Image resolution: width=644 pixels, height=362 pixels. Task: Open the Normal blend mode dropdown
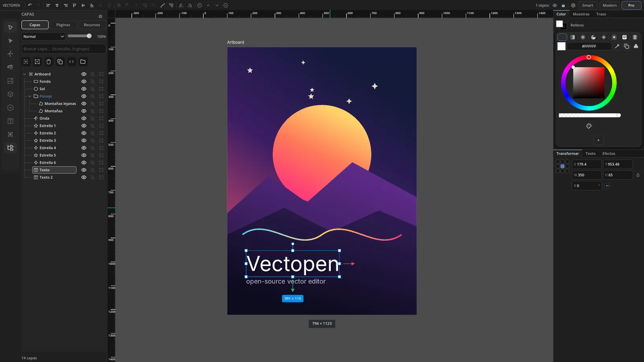(x=43, y=37)
